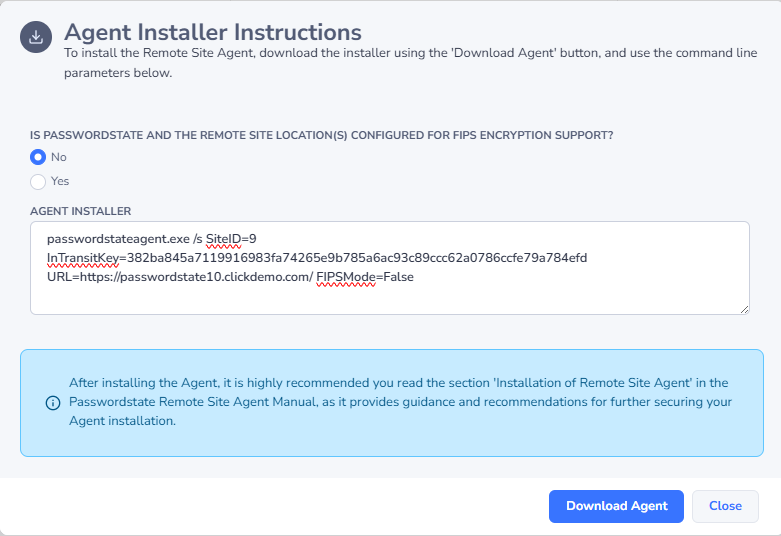Click the Agent Installer Instructions heading
The width and height of the screenshot is (781, 536).
coord(213,32)
